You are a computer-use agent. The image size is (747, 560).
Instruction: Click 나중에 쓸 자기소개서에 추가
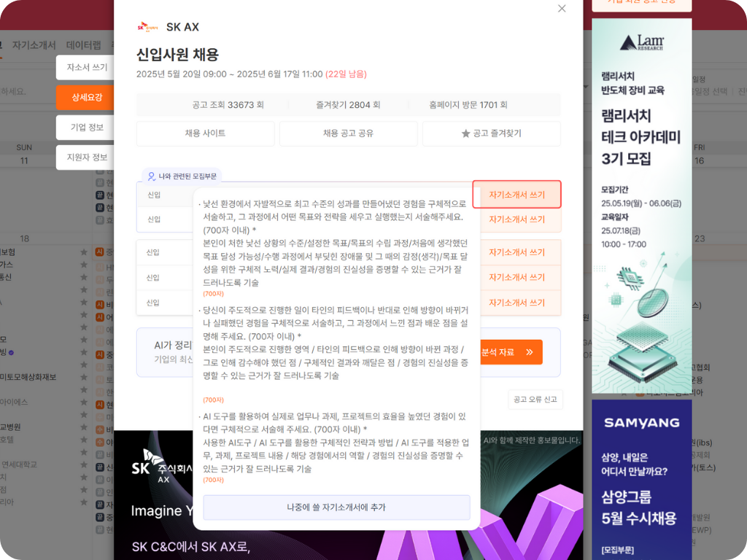[x=336, y=505]
